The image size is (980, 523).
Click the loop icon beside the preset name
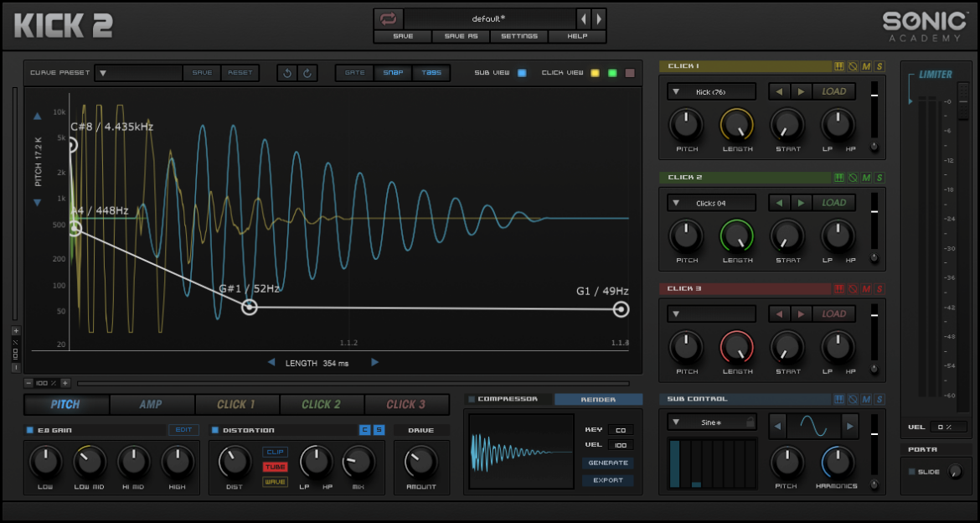(388, 18)
